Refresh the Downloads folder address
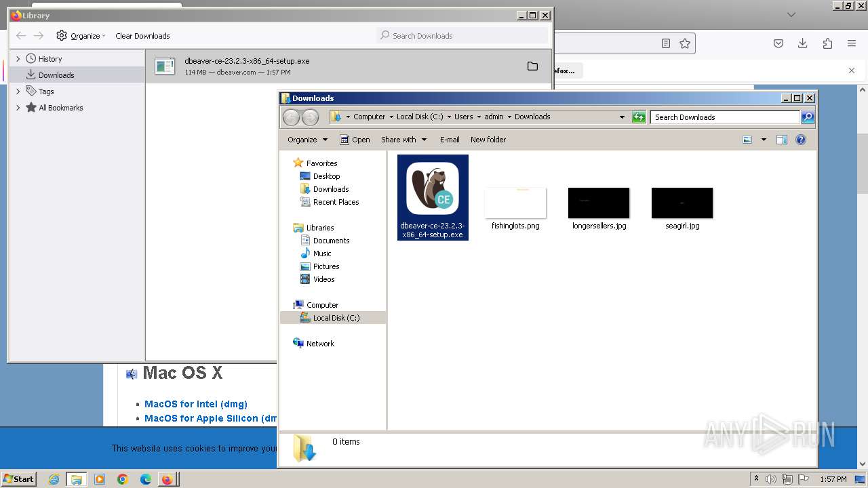The image size is (868, 488). 639,117
